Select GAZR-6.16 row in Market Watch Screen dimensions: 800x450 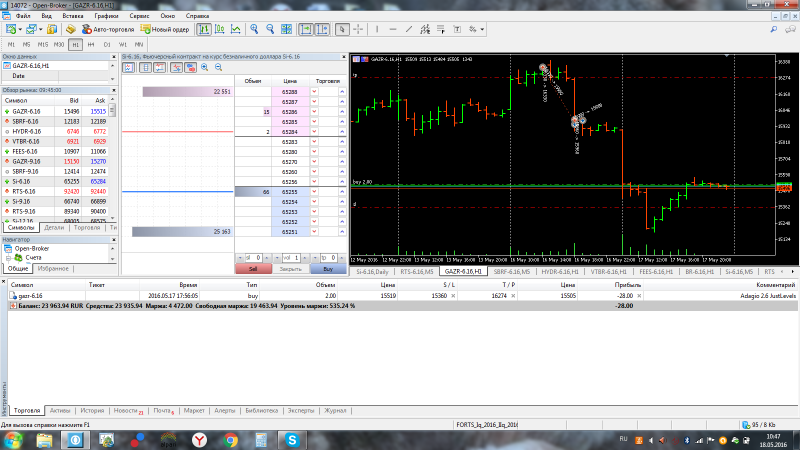click(x=55, y=111)
